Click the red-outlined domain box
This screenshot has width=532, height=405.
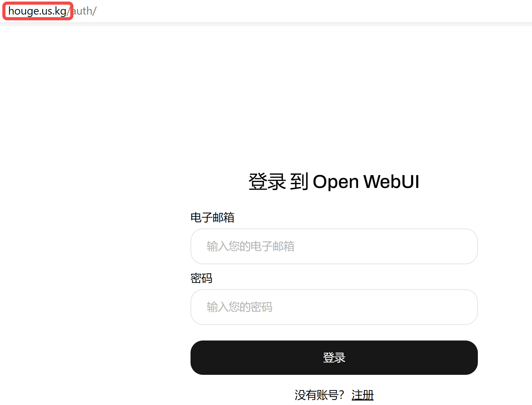point(38,11)
